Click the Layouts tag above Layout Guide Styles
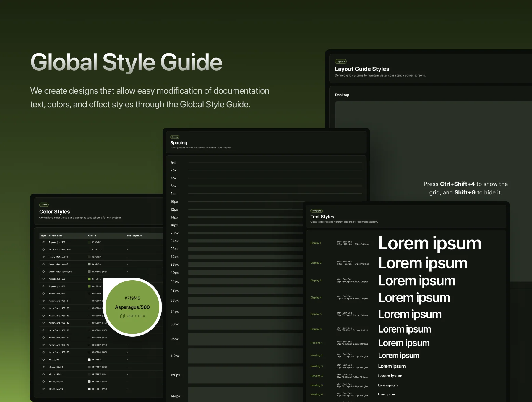Screen dimensions: 532x402 341,61
